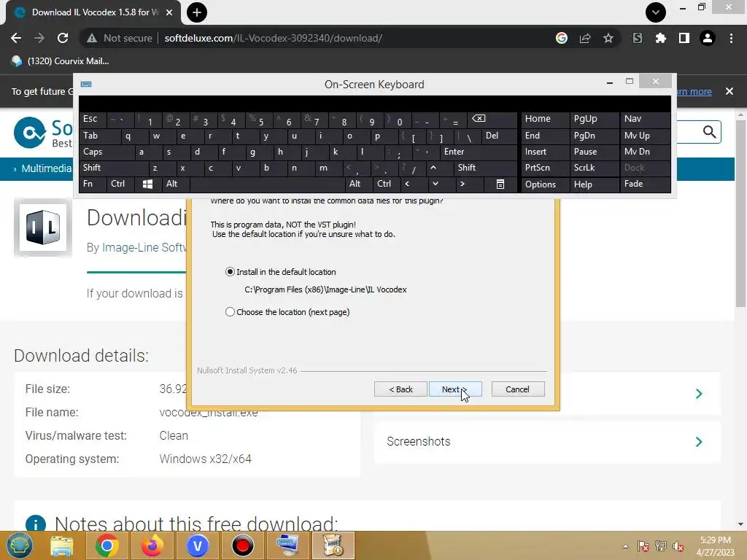Open the Courvix Mail bookmark
The width and height of the screenshot is (747, 560).
point(61,61)
